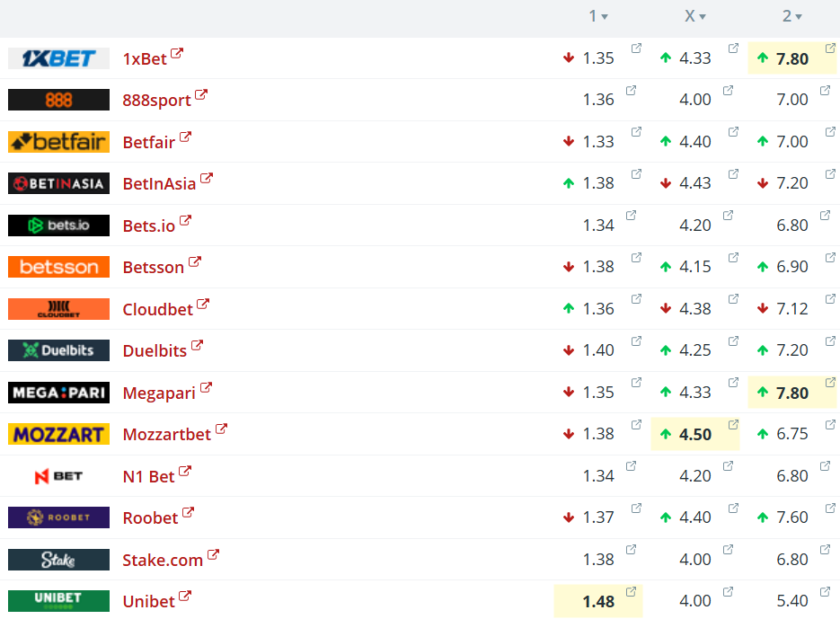Open the Megapari bookmaker link
This screenshot has height=619, width=840.
coord(159,393)
